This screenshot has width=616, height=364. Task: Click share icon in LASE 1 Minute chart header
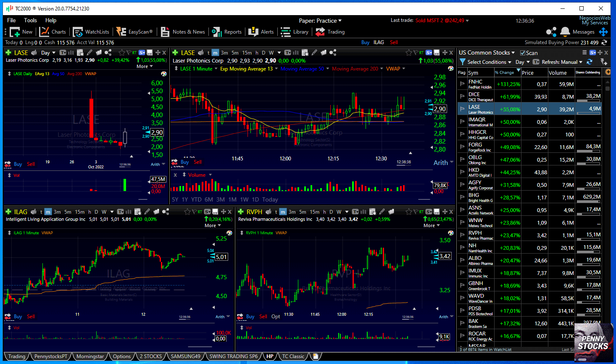click(333, 52)
